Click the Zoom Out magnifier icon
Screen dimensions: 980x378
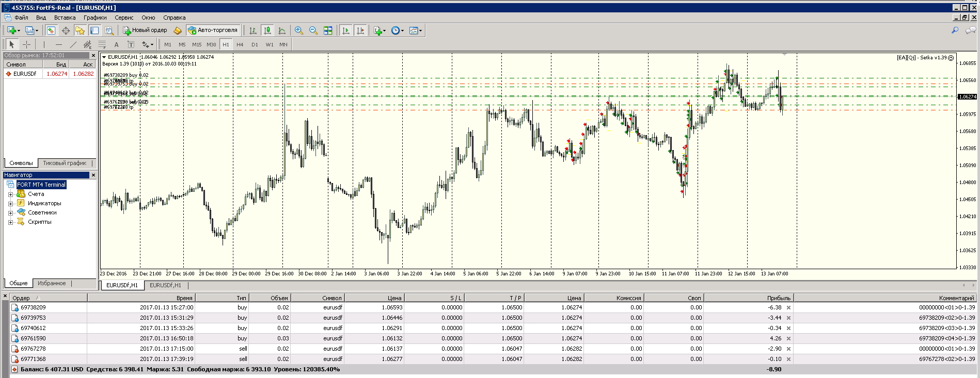click(313, 30)
